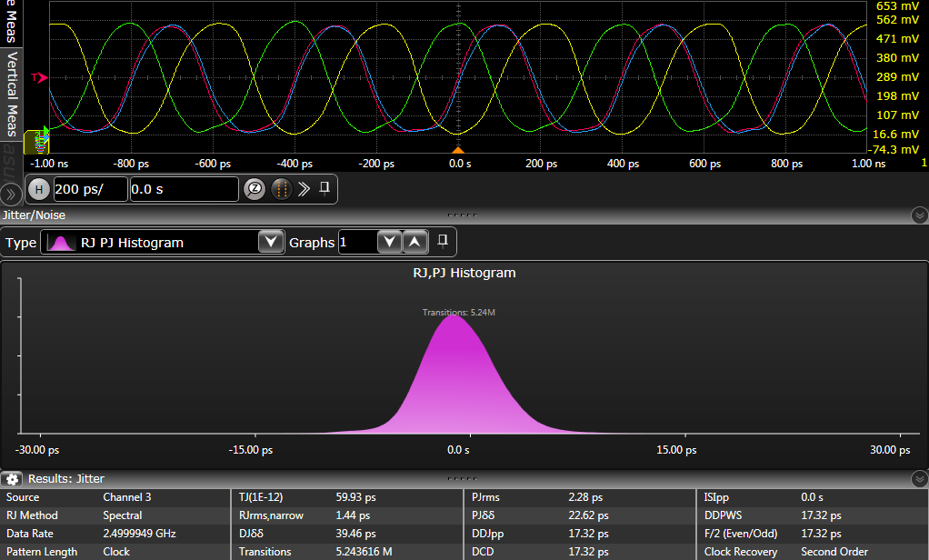Expand the horizontal toolbar double chevron

pyautogui.click(x=304, y=189)
